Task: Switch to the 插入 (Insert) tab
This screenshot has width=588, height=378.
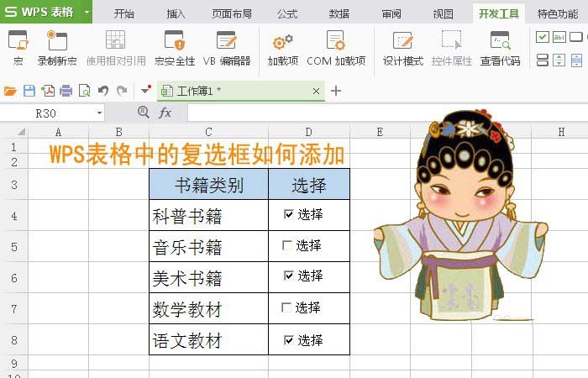Action: [x=176, y=13]
